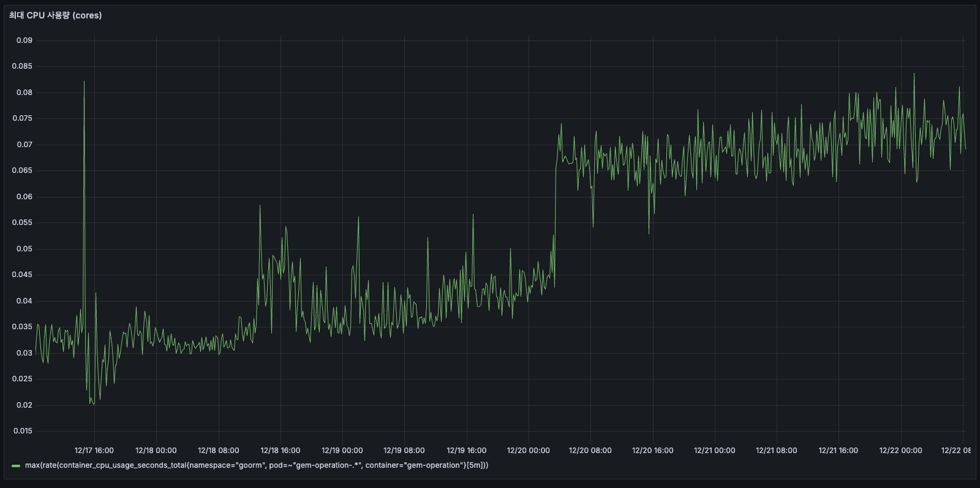This screenshot has height=488, width=980.
Task: Click the 12/18 00:00 time axis label
Action: tap(156, 451)
